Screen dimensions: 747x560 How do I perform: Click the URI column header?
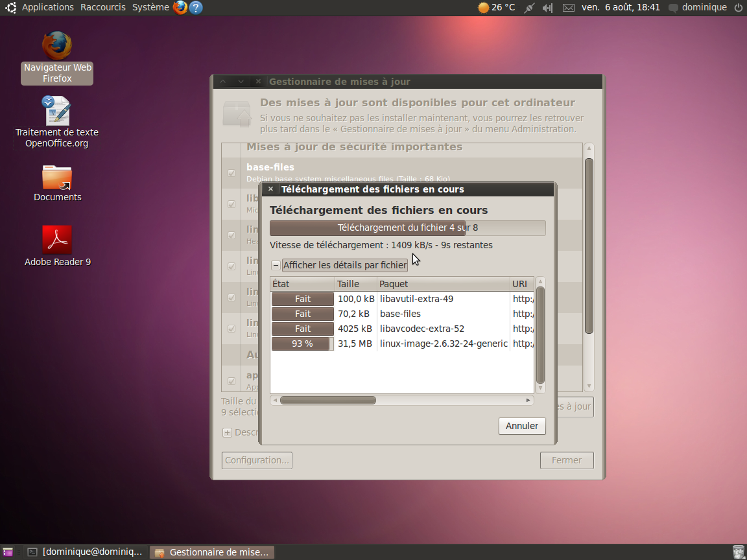coord(521,284)
